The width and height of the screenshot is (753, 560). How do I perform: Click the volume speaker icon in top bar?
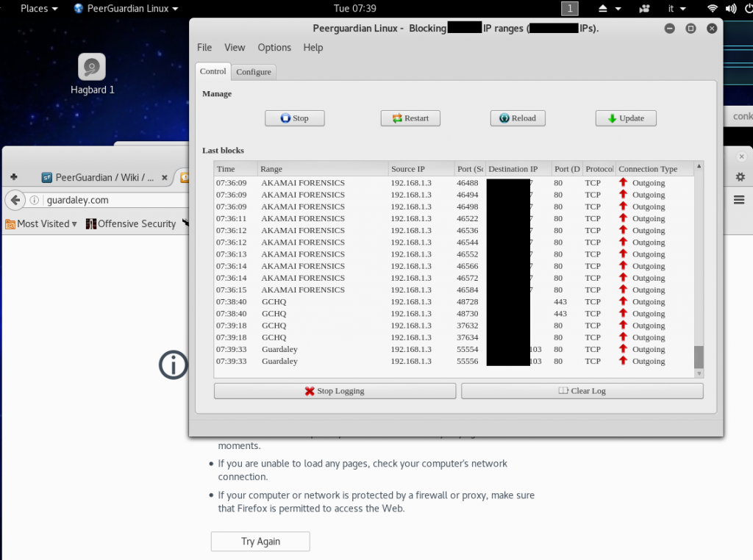coord(731,9)
